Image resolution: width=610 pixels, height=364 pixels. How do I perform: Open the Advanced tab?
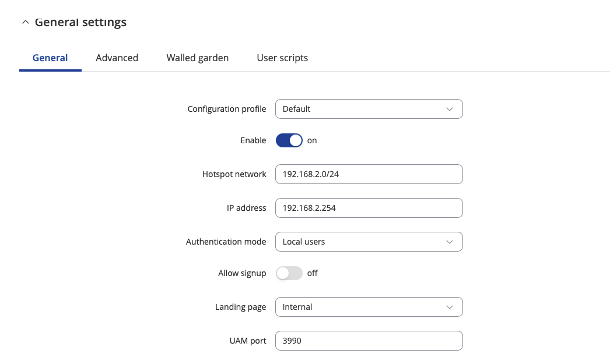(x=117, y=58)
